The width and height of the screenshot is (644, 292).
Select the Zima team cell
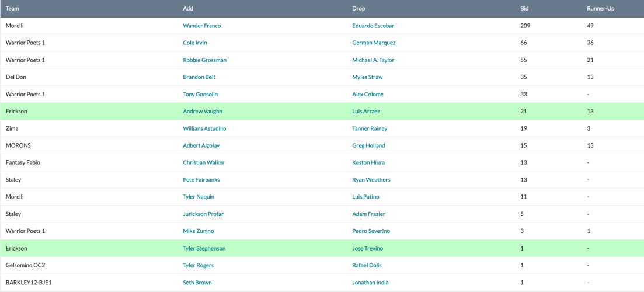12,128
